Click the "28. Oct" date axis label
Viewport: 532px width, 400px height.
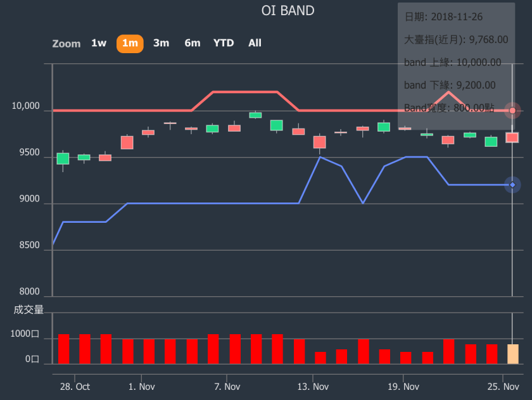[75, 387]
